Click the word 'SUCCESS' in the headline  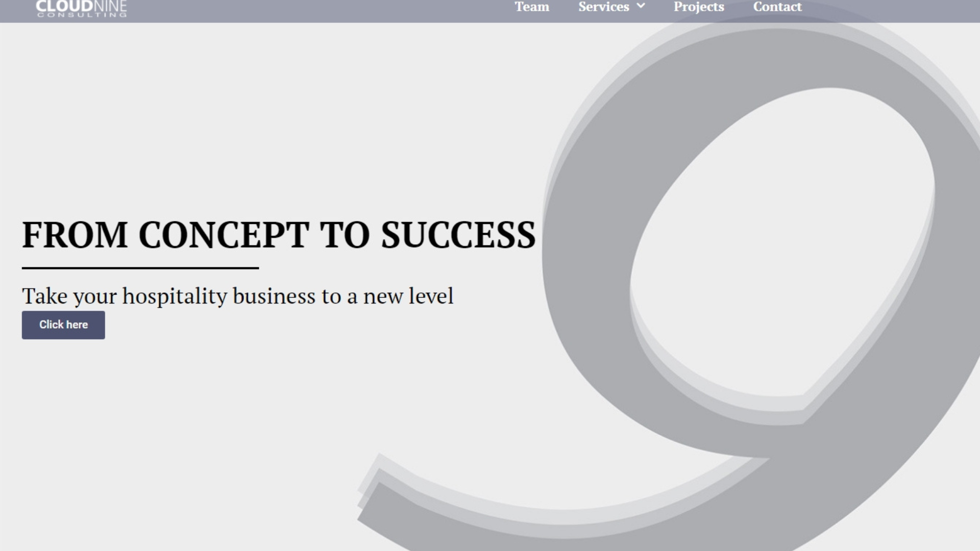[458, 235]
